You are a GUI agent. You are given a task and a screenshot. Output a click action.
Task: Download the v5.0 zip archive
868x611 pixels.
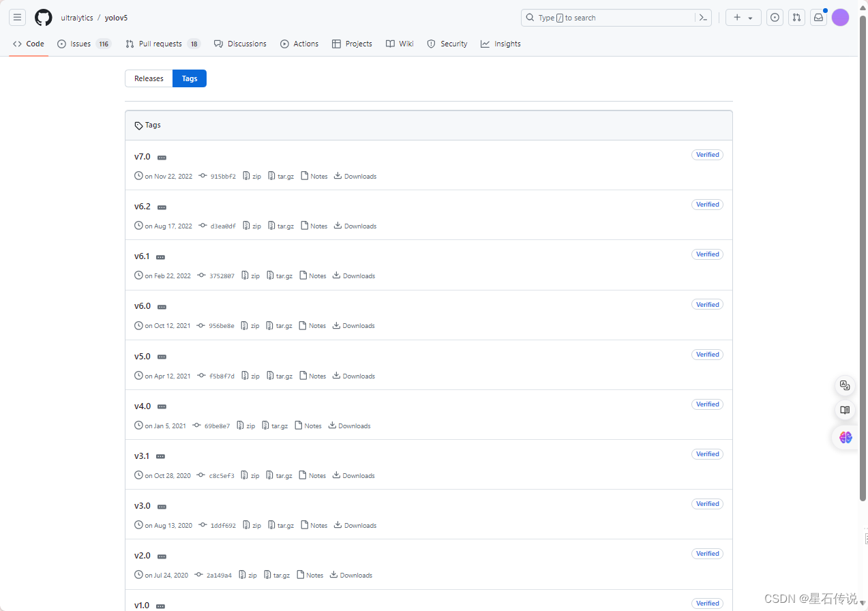point(250,376)
